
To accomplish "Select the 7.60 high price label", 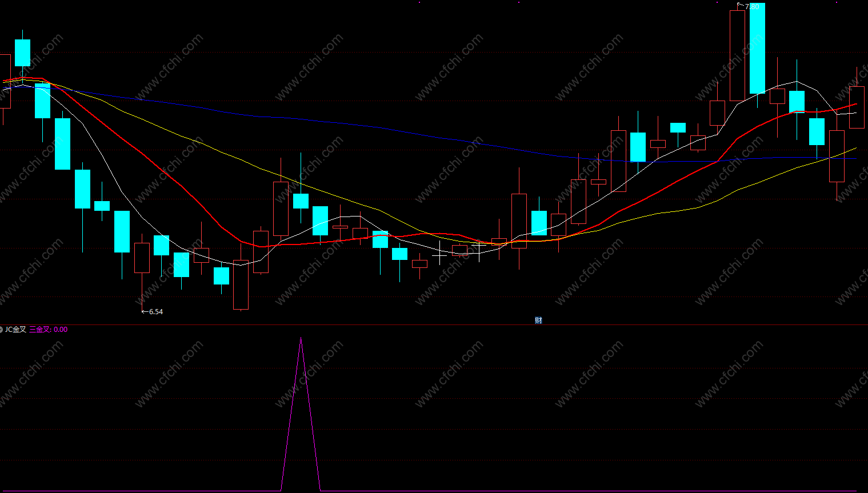I will [752, 7].
